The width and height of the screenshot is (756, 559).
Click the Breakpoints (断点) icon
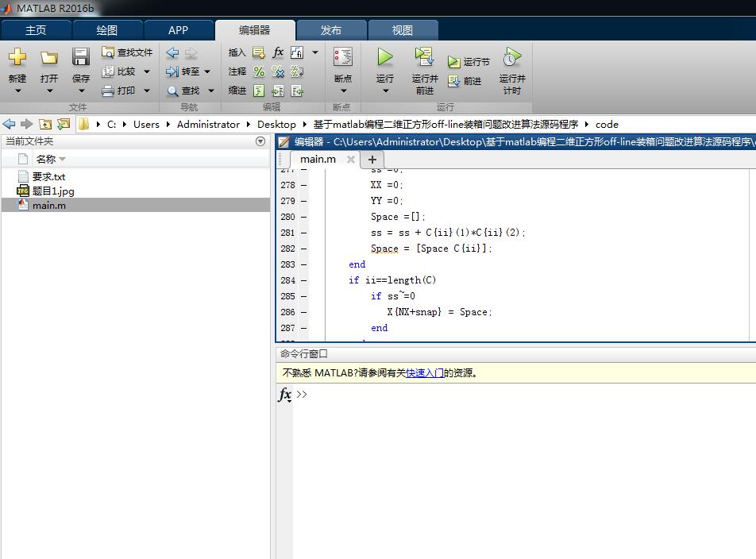[343, 57]
